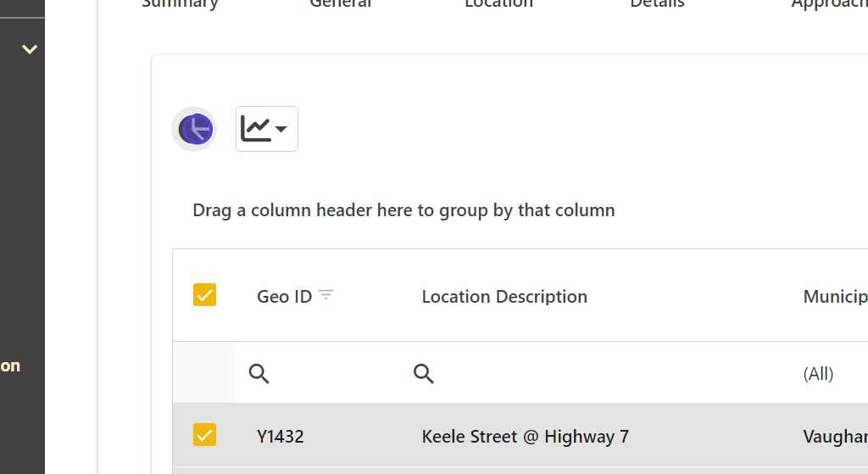Sort by the Geo ID column header
Screen dimensions: 868x474
tap(284, 296)
